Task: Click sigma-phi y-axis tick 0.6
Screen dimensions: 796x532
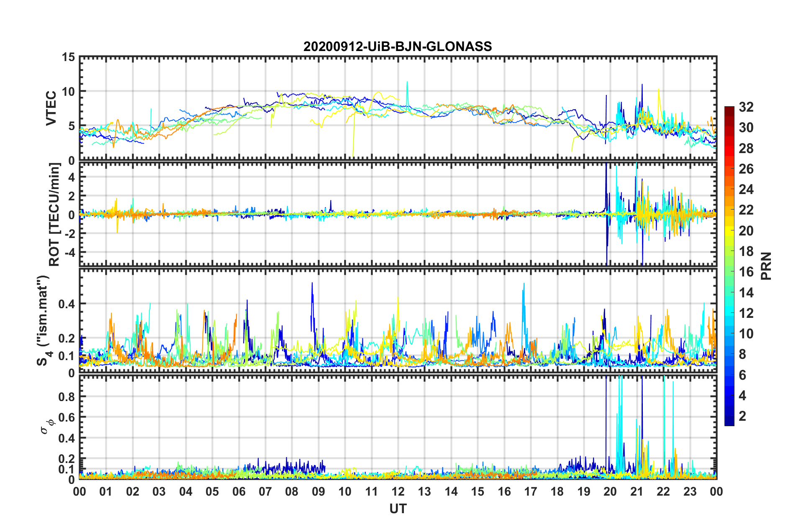Action: point(67,417)
